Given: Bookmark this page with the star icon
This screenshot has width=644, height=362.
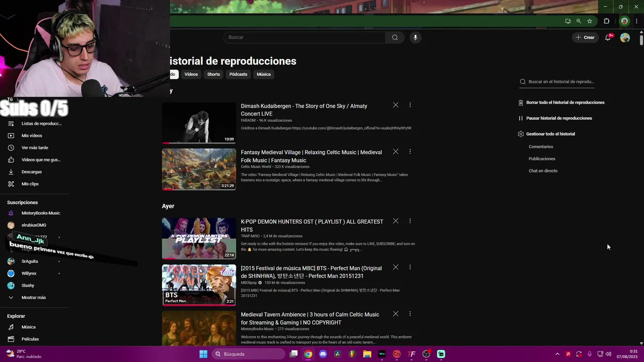Looking at the screenshot, I should 590,21.
